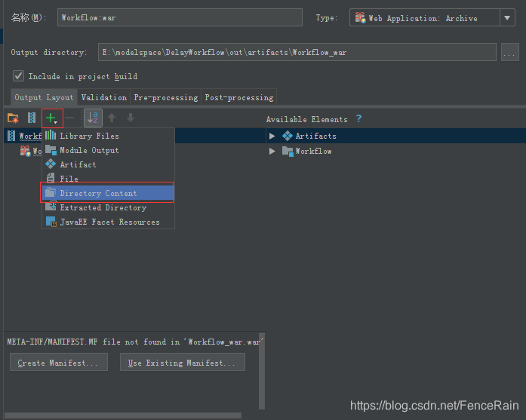Uncheck Include in project build checkbox
The image size is (526, 420).
click(x=18, y=76)
